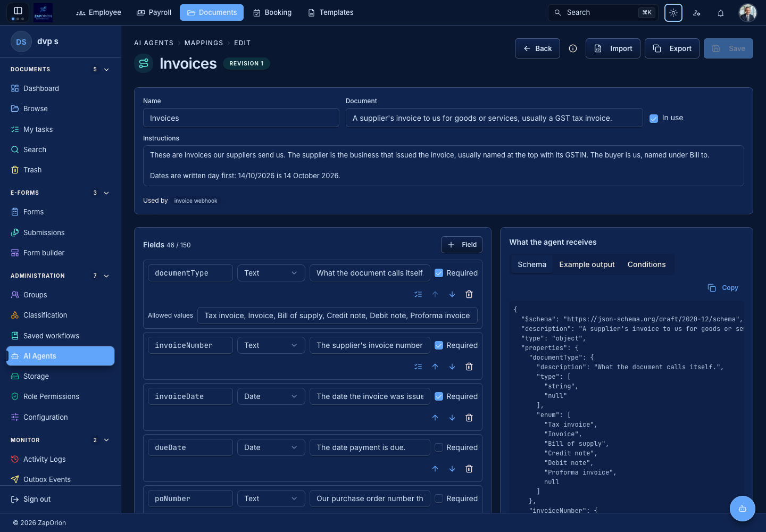
Task: Move the invoiceNumber field up
Action: point(435,367)
